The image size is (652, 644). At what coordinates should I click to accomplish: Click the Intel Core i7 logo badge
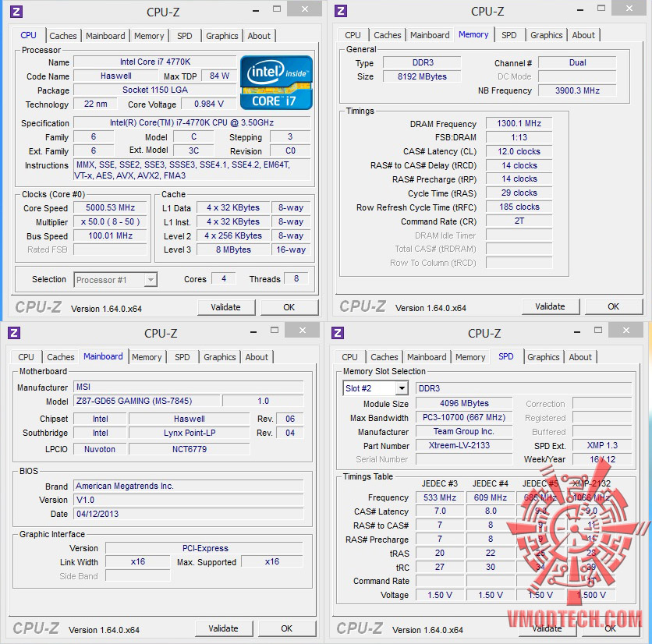(277, 83)
